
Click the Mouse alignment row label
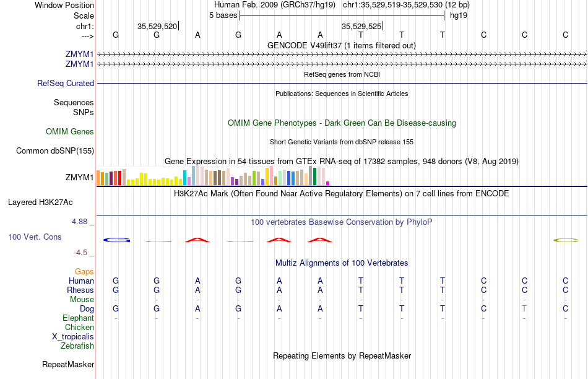[82, 300]
